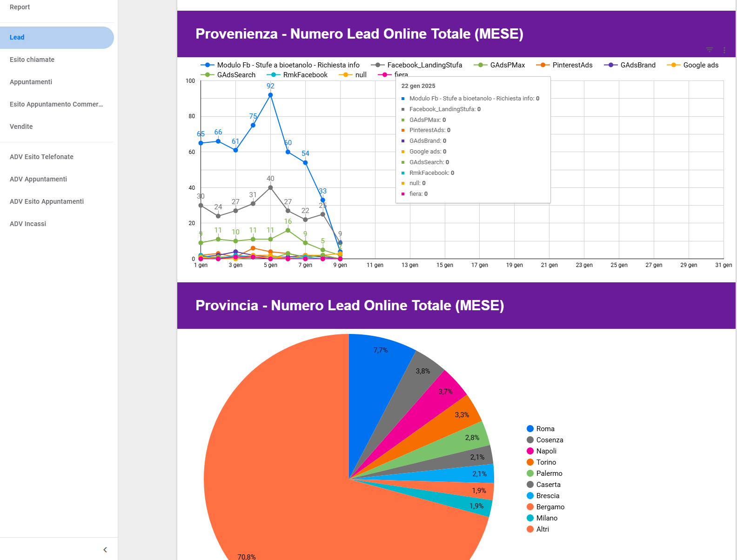Click the 'GAdsPMax: 0' tooltip row
737x560 pixels.
pyautogui.click(x=423, y=120)
